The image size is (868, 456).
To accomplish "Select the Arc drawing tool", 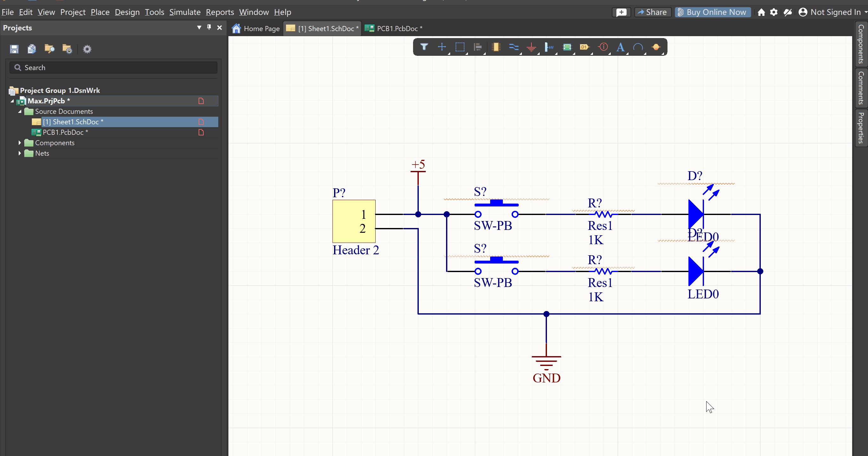I will [638, 47].
